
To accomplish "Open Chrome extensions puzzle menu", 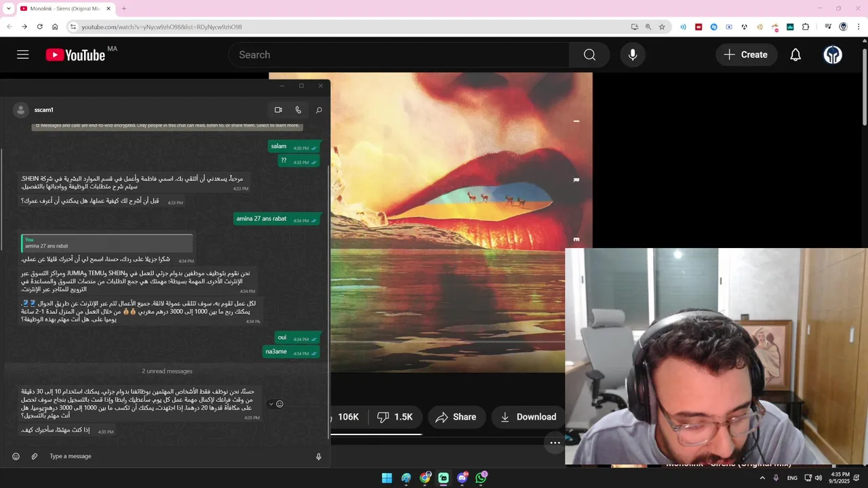I will [x=806, y=27].
